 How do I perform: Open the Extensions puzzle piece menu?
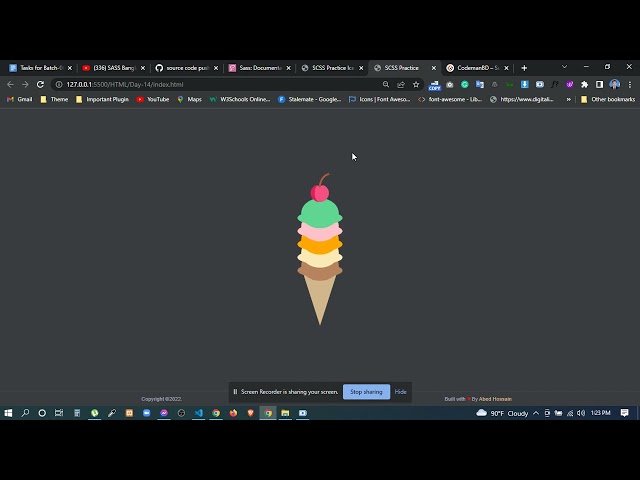pos(584,84)
